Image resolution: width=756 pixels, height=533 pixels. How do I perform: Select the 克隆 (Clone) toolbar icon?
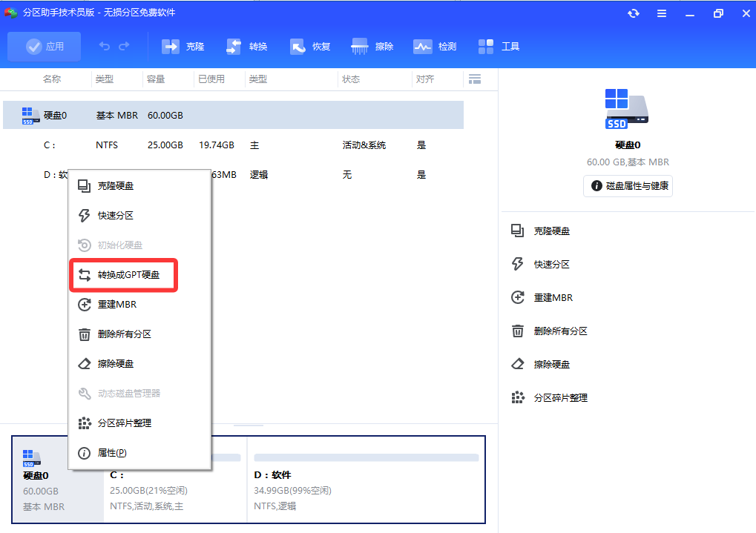183,46
